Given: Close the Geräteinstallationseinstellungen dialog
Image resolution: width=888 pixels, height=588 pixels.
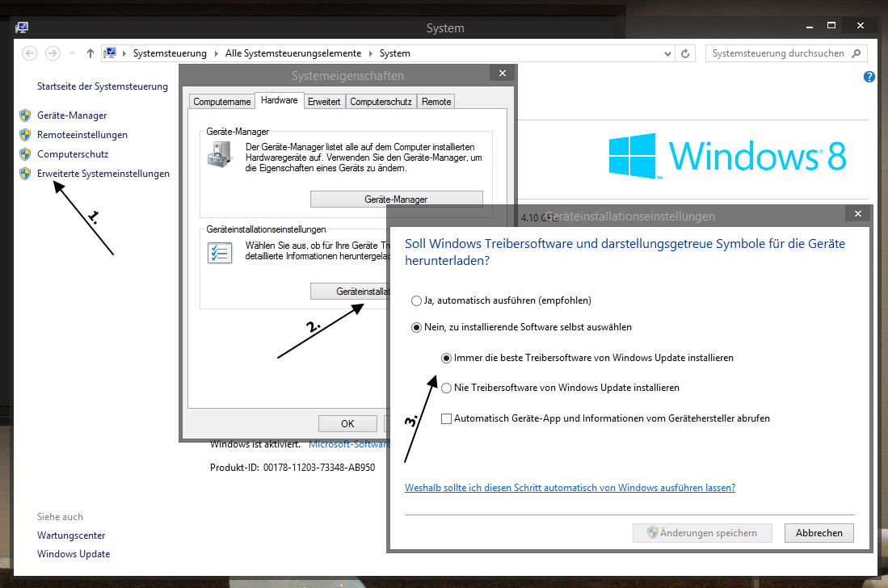Looking at the screenshot, I should pos(858,214).
